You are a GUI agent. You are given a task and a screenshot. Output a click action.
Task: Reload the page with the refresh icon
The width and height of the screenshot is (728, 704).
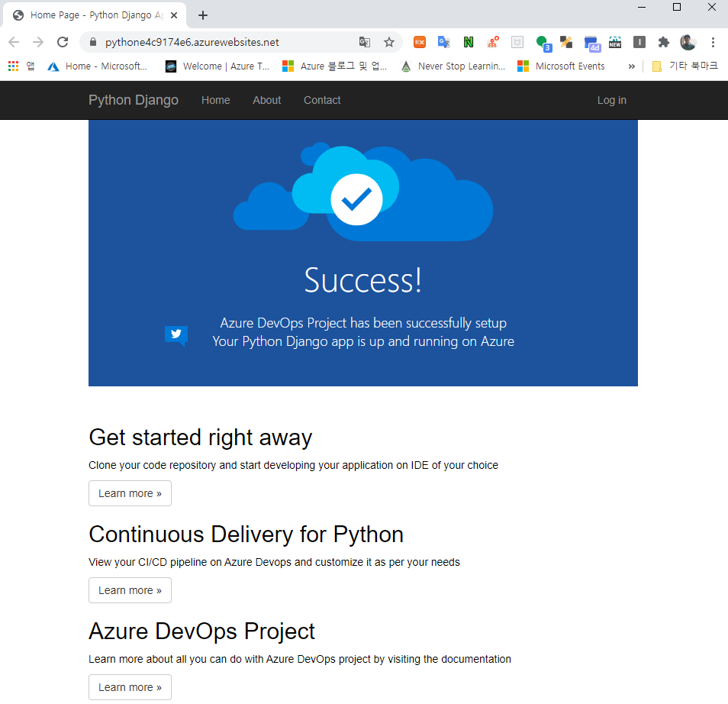point(63,42)
